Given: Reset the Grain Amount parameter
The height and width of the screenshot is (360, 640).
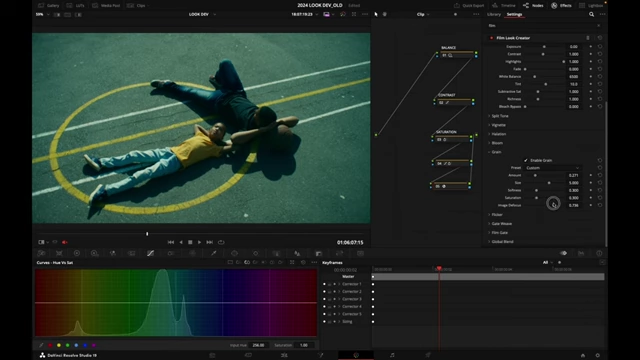Looking at the screenshot, I should [x=600, y=175].
